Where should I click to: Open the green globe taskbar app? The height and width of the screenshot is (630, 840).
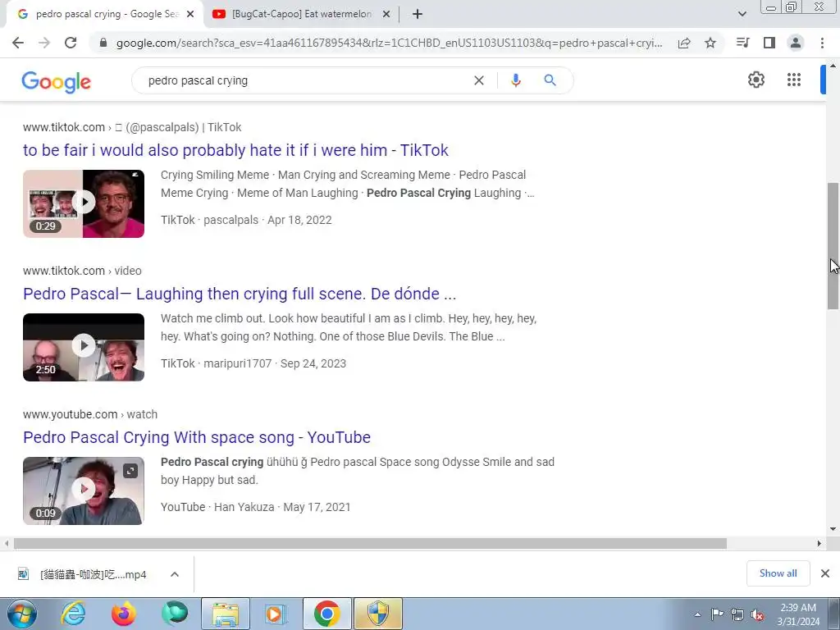pos(175,614)
